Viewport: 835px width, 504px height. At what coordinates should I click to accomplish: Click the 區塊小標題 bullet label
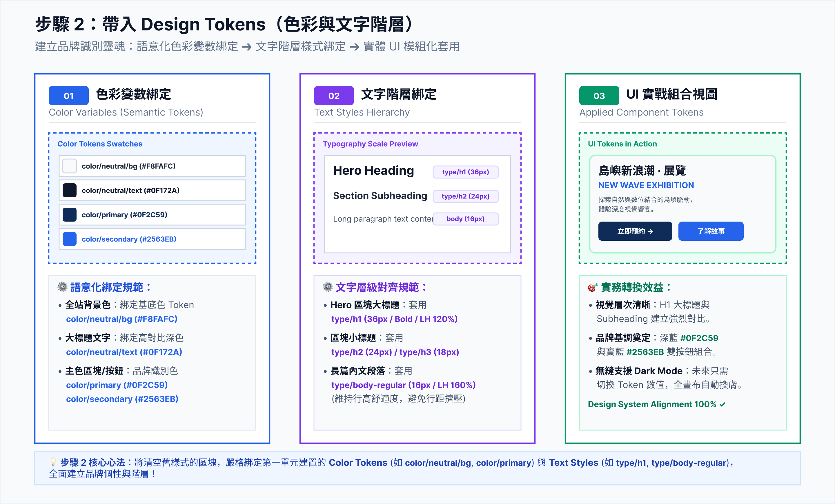[353, 338]
